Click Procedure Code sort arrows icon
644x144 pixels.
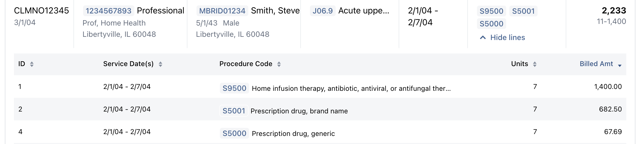[279, 64]
